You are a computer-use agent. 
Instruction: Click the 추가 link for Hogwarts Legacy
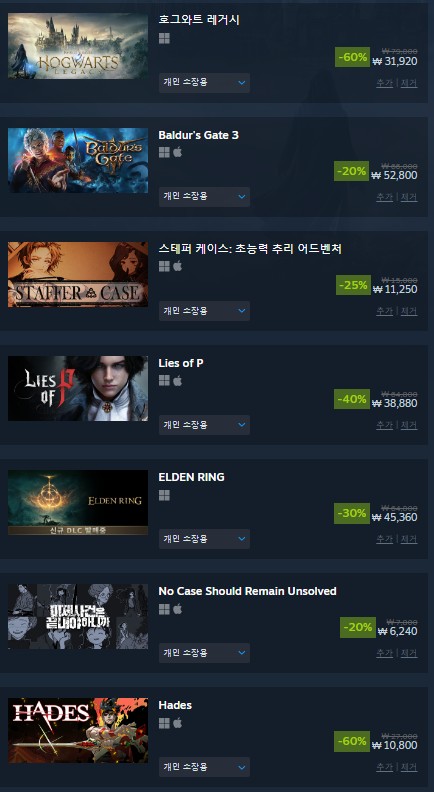[x=384, y=83]
